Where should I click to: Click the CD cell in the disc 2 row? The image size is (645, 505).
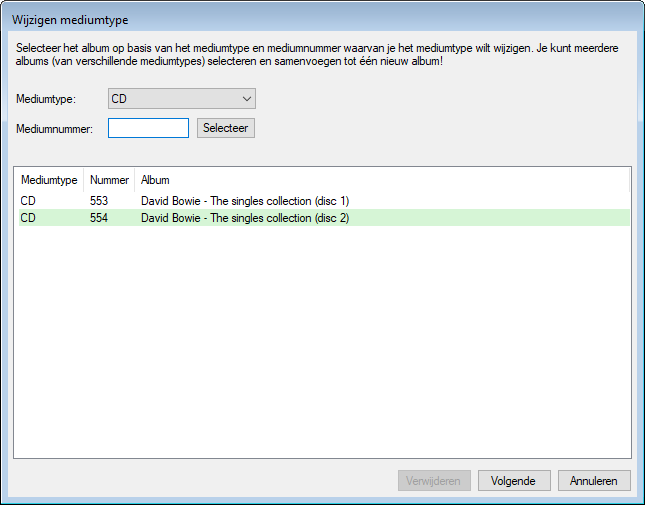click(x=28, y=218)
